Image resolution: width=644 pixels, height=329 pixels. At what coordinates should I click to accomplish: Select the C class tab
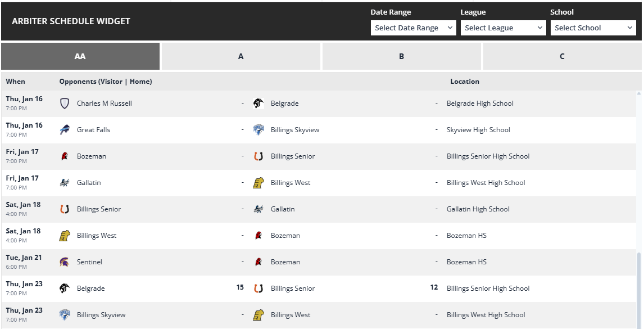tap(562, 56)
